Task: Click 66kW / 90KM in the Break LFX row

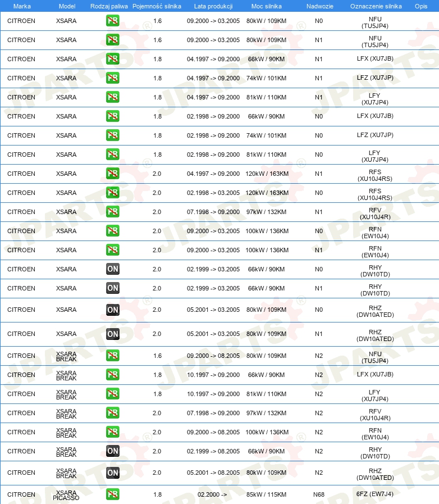Action: click(x=266, y=375)
